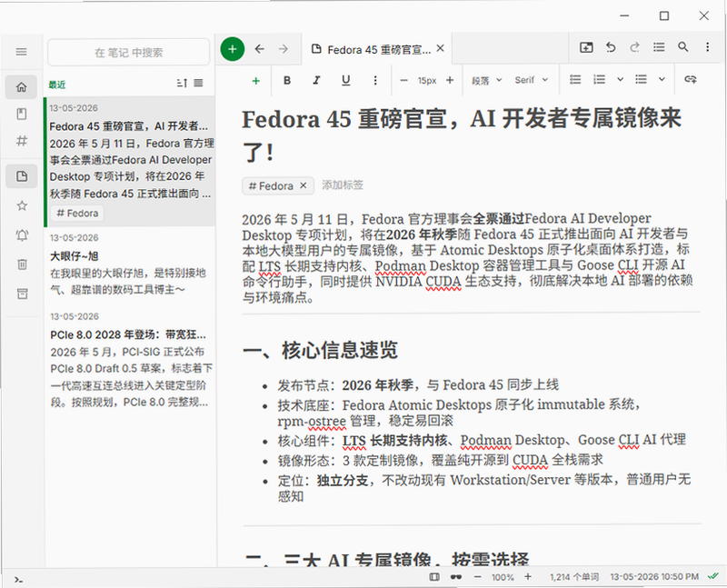Go to the Home icon in sidebar
Image resolution: width=727 pixels, height=588 pixels.
21,87
